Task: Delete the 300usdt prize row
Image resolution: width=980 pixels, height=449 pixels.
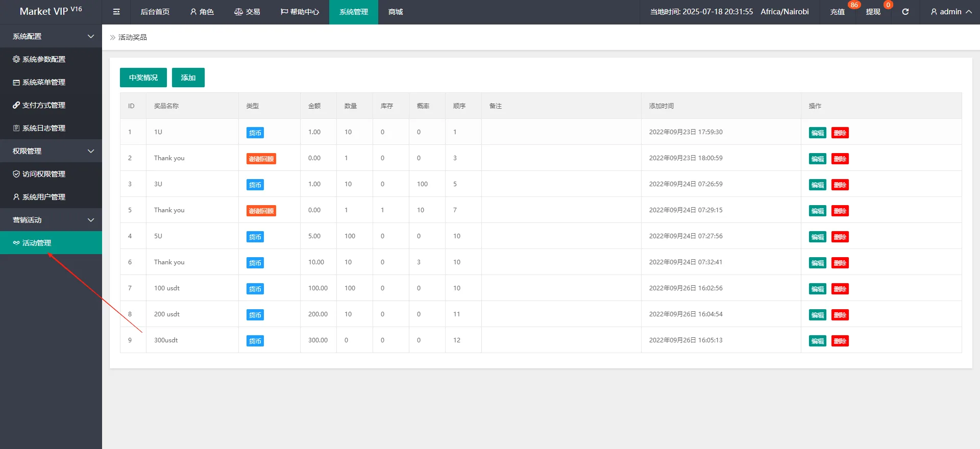Action: 840,341
